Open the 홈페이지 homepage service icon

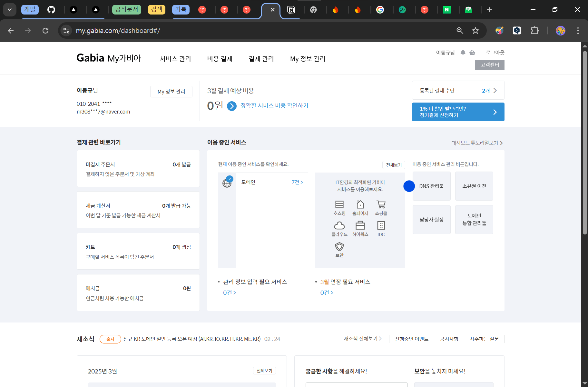tap(360, 208)
